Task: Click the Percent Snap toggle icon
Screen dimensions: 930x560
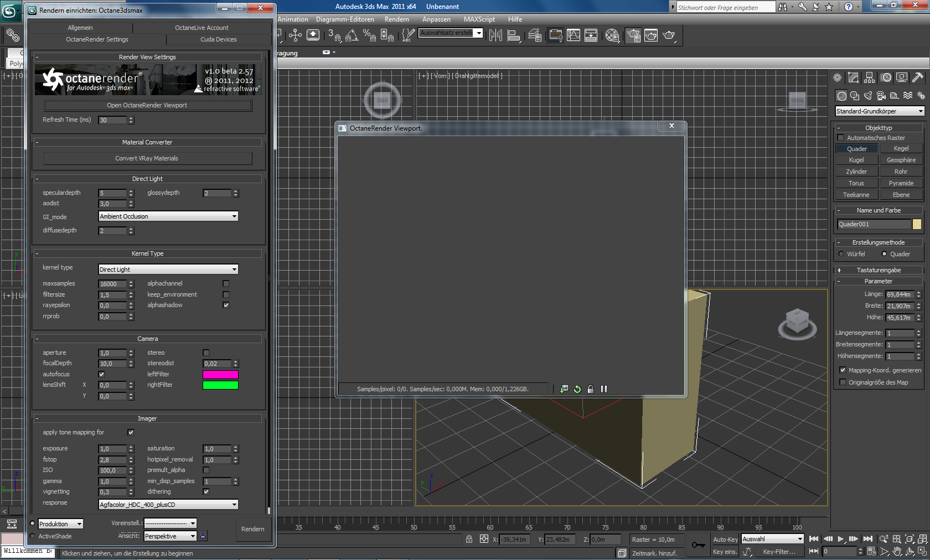Action: tap(369, 35)
